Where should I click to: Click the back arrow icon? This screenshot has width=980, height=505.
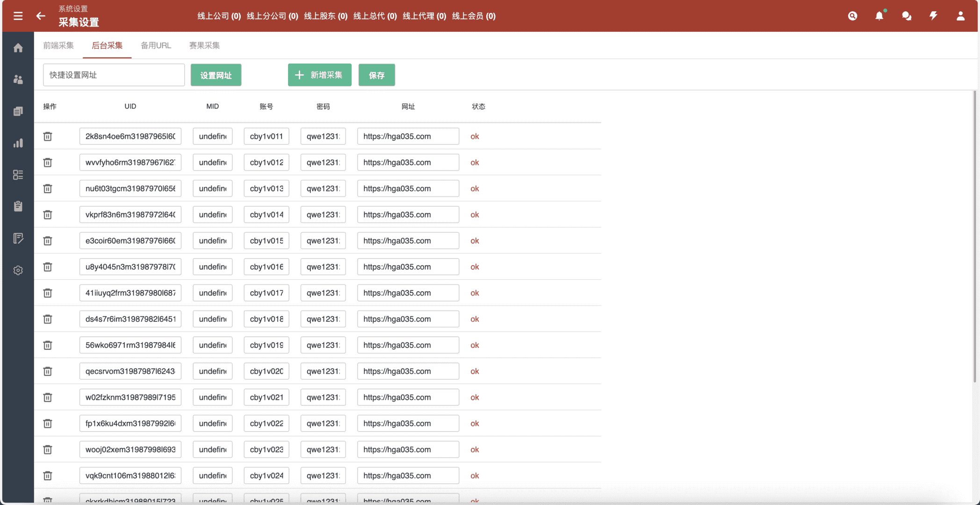[41, 16]
